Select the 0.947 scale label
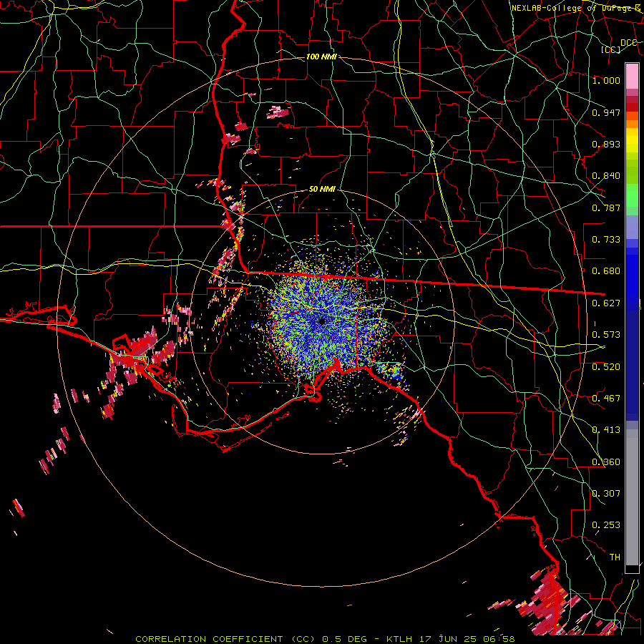This screenshot has height=644, width=644. click(x=606, y=112)
